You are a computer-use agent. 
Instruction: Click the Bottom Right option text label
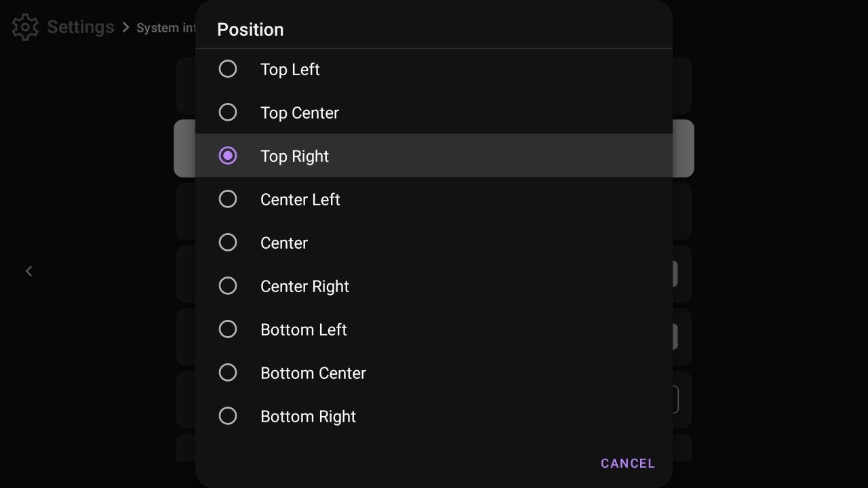[x=308, y=416]
